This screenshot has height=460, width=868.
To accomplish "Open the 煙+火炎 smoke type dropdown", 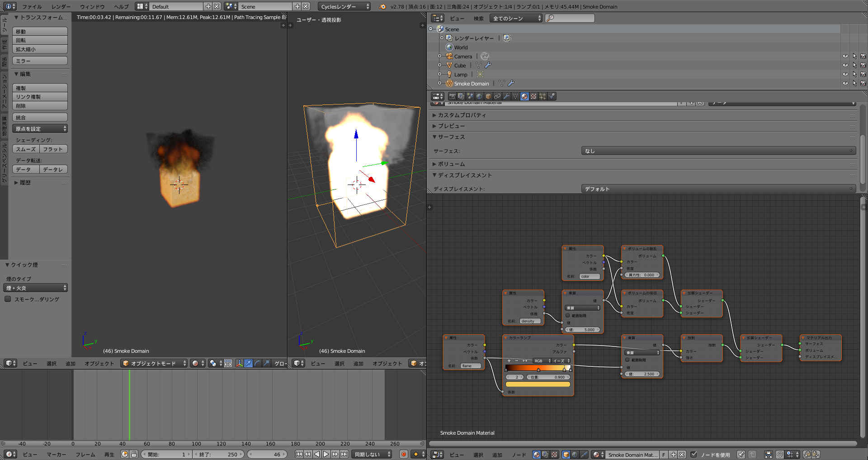I will point(36,288).
